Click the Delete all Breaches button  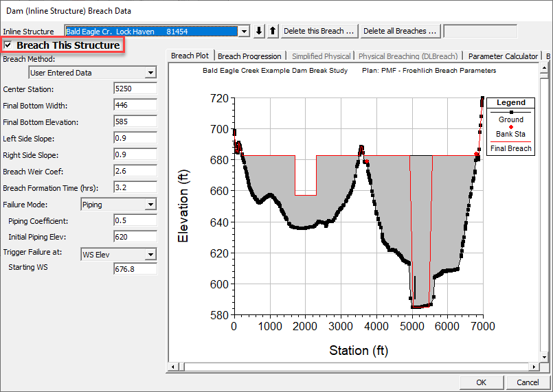(x=400, y=31)
